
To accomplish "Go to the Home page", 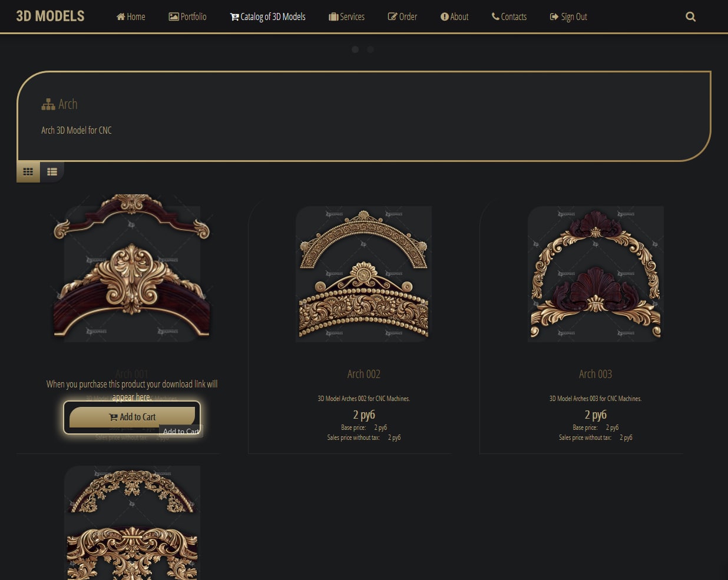I will coord(131,17).
